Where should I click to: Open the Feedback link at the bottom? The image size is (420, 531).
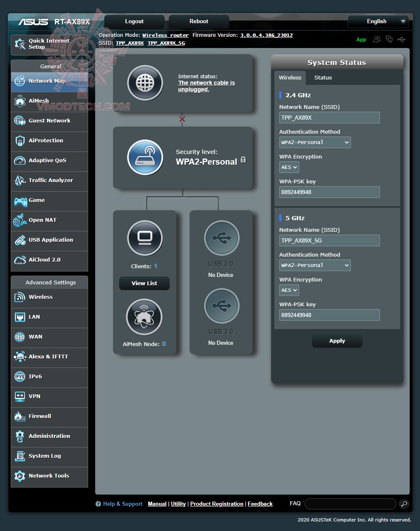coord(260,504)
